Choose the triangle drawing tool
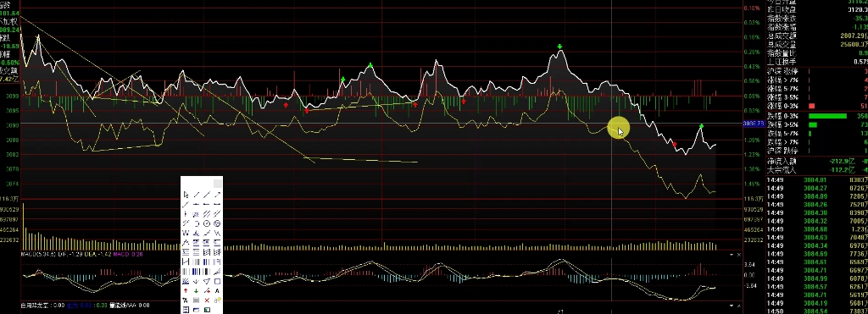The image size is (868, 314). (x=207, y=281)
